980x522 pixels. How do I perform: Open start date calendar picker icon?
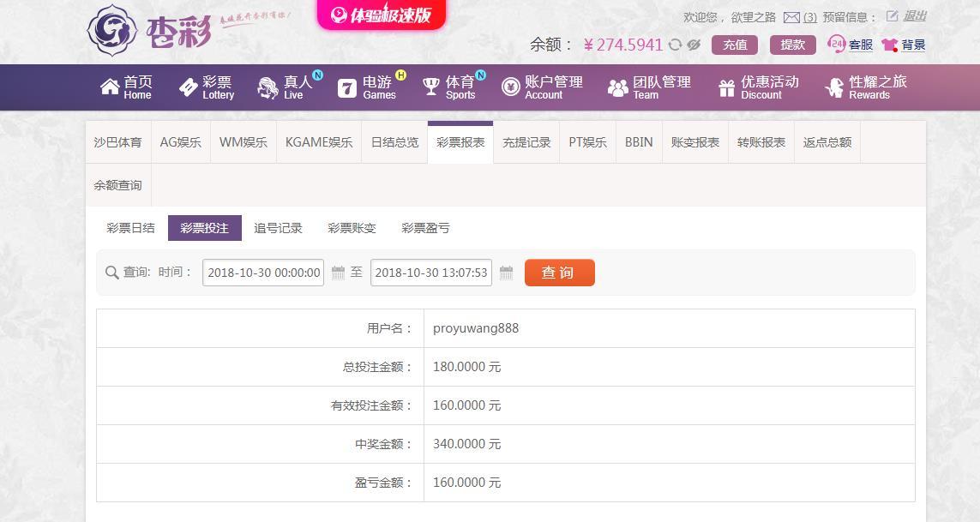click(x=338, y=273)
